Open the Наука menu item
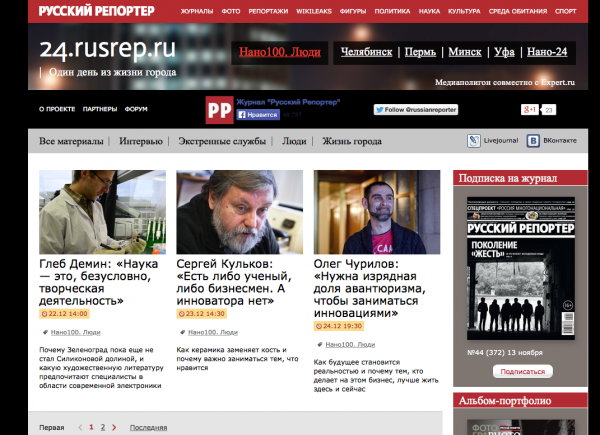Image resolution: width=600 pixels, height=435 pixels. click(x=429, y=11)
